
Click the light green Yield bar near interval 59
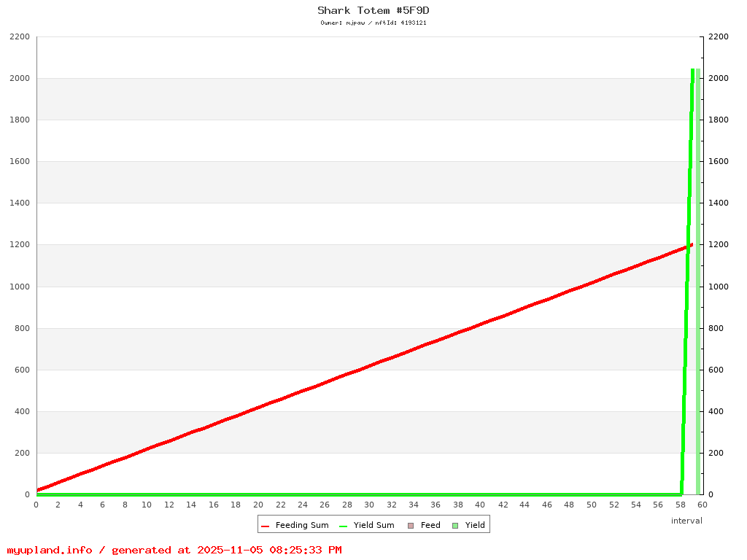click(x=698, y=292)
